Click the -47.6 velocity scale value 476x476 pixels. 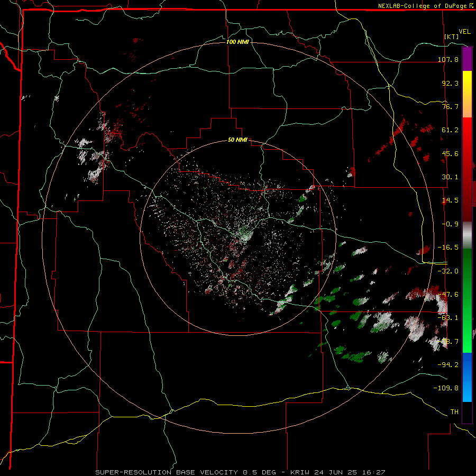[x=448, y=295]
